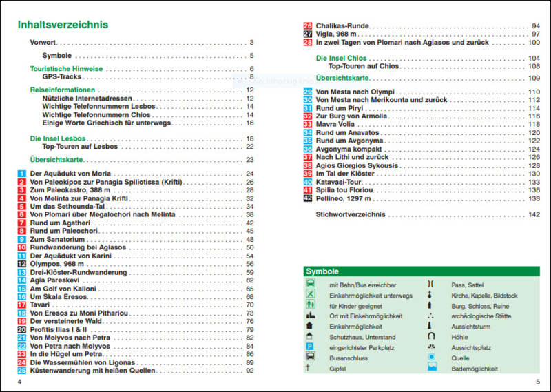Open the green 'Reiseinformationen' heading

pos(142,90)
